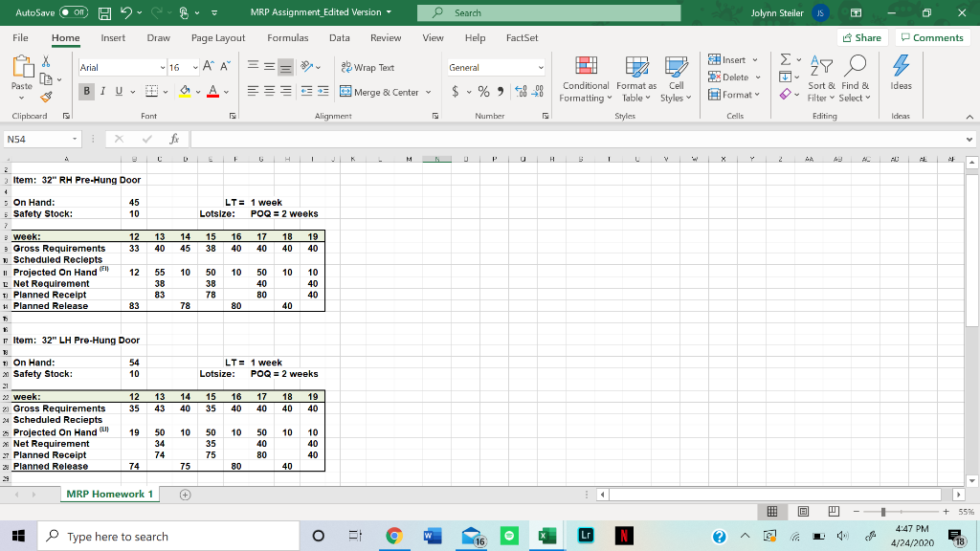Click the Borders icon

pyautogui.click(x=151, y=91)
